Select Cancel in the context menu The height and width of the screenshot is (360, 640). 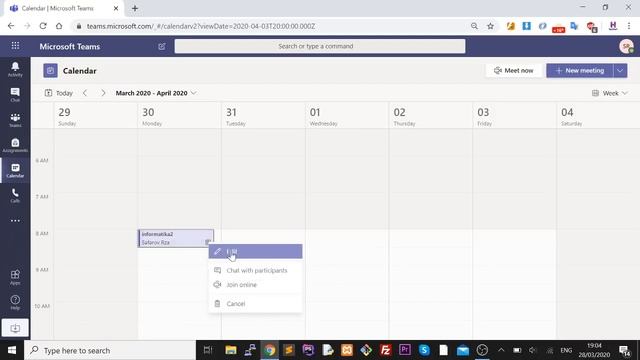256,304
